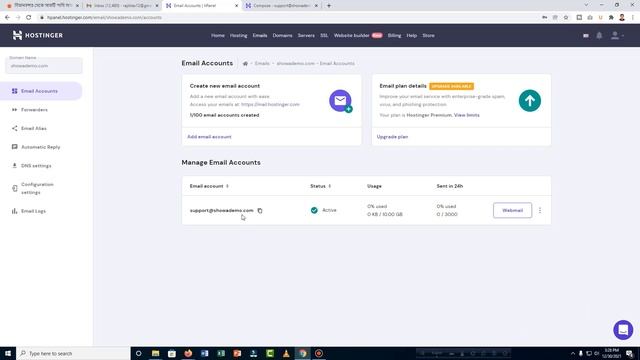Click the Cortana circle icon on the taskbar

138,353
